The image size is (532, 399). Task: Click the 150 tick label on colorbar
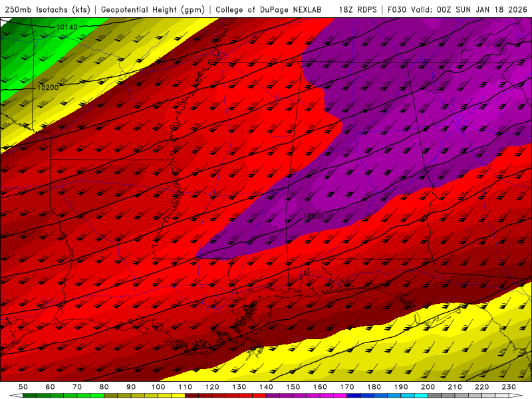click(x=293, y=387)
